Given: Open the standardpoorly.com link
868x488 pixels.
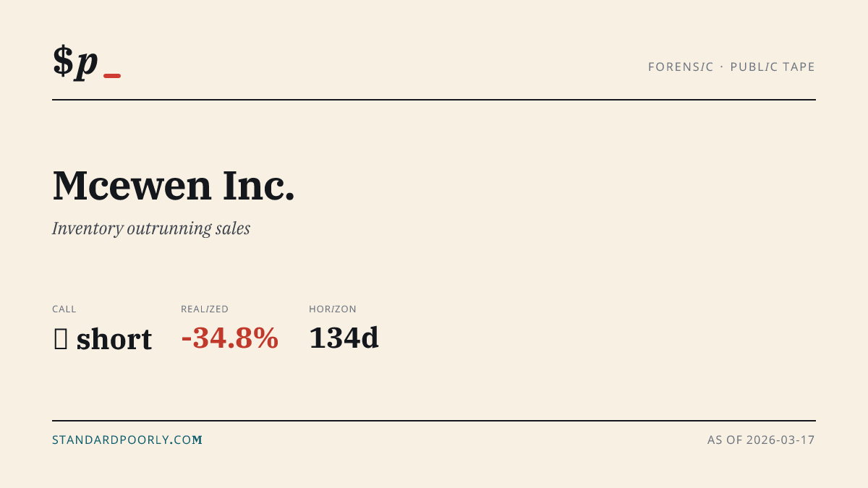Looking at the screenshot, I should (x=127, y=440).
